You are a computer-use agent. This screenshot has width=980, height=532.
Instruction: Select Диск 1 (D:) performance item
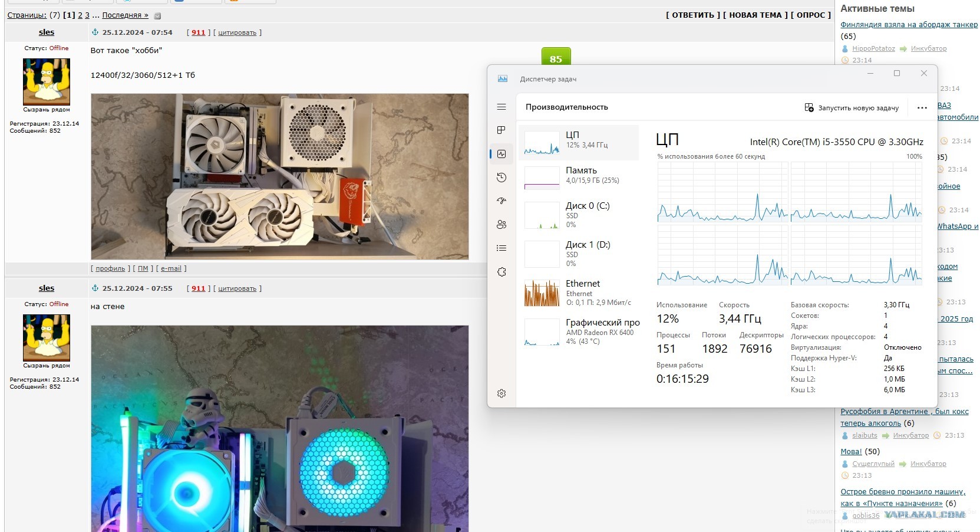point(579,254)
